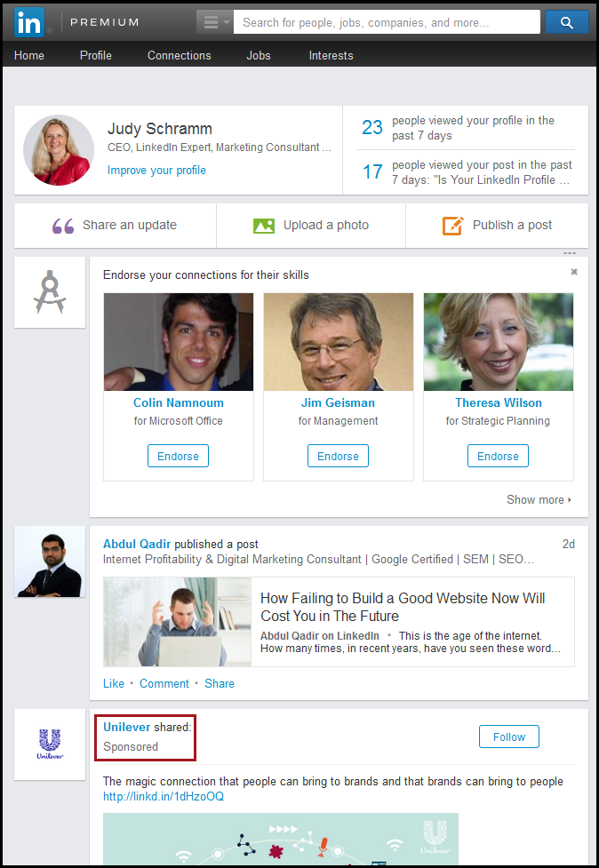
Task: Follow the Unilever company page
Action: coord(508,737)
